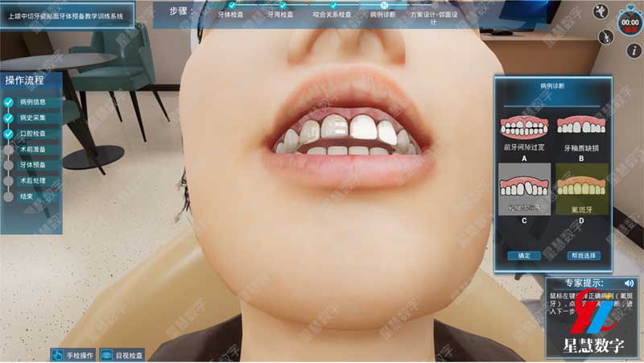Click the stopwatch timer icon

[x=629, y=21]
